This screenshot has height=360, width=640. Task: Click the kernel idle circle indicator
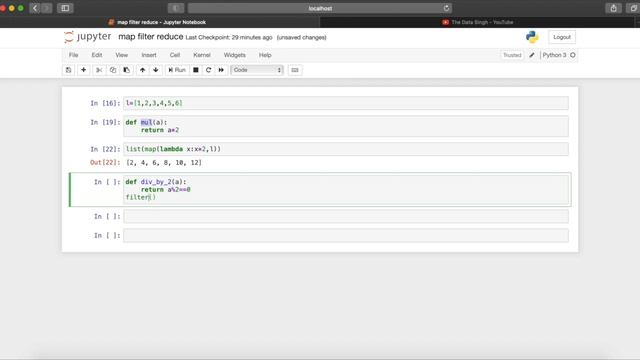[x=573, y=55]
